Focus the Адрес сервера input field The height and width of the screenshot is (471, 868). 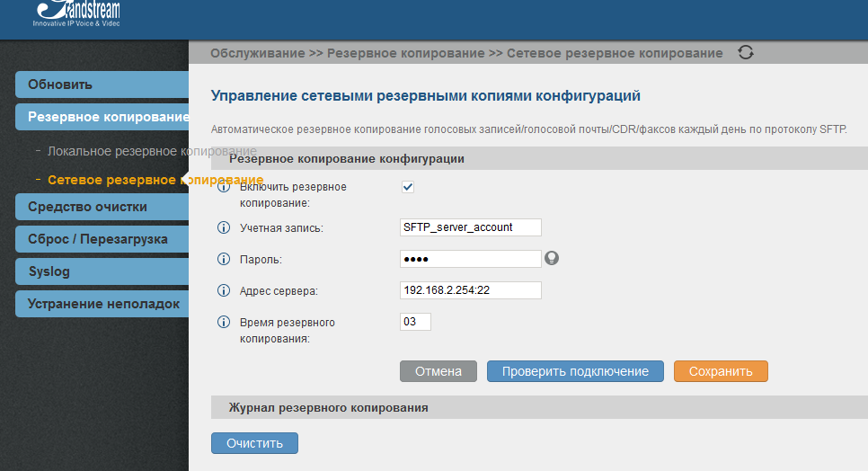[471, 290]
